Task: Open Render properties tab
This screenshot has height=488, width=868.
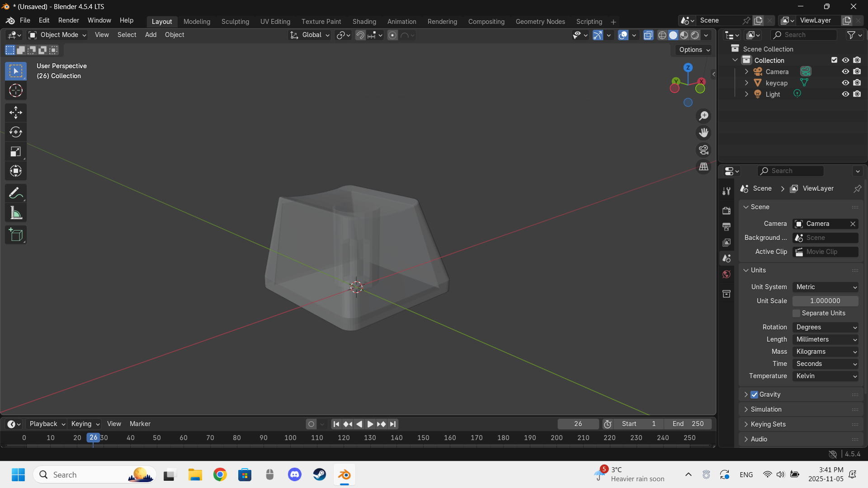Action: 726,211
